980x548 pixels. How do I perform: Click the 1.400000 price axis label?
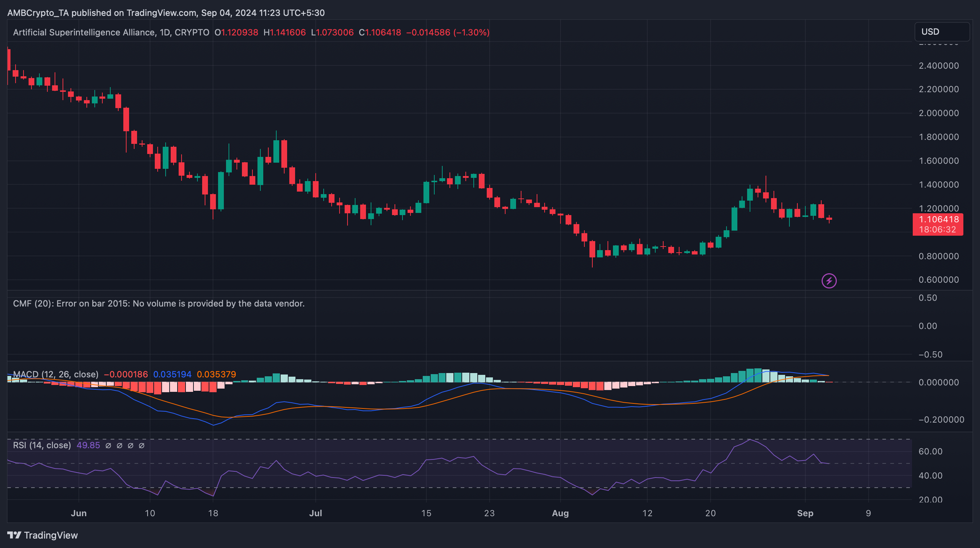938,184
